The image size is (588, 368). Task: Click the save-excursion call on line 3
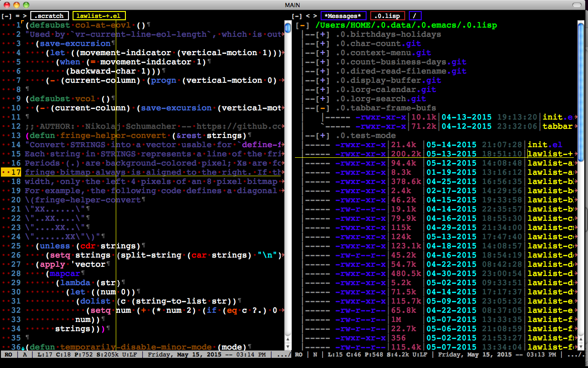(75, 44)
